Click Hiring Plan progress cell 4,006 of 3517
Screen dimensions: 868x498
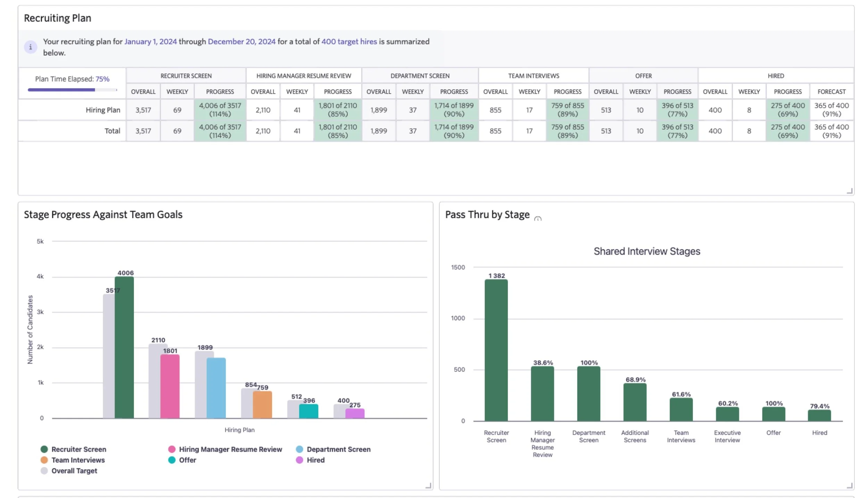(x=220, y=110)
